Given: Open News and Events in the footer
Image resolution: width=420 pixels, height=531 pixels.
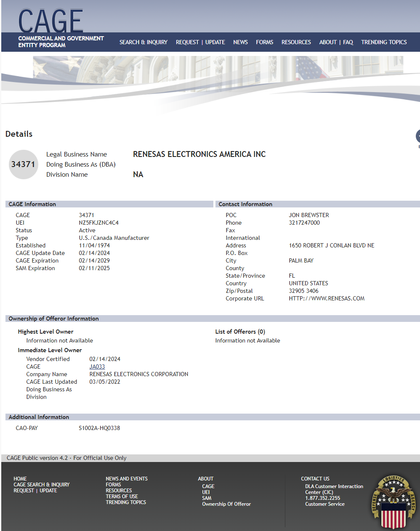Looking at the screenshot, I should (127, 479).
